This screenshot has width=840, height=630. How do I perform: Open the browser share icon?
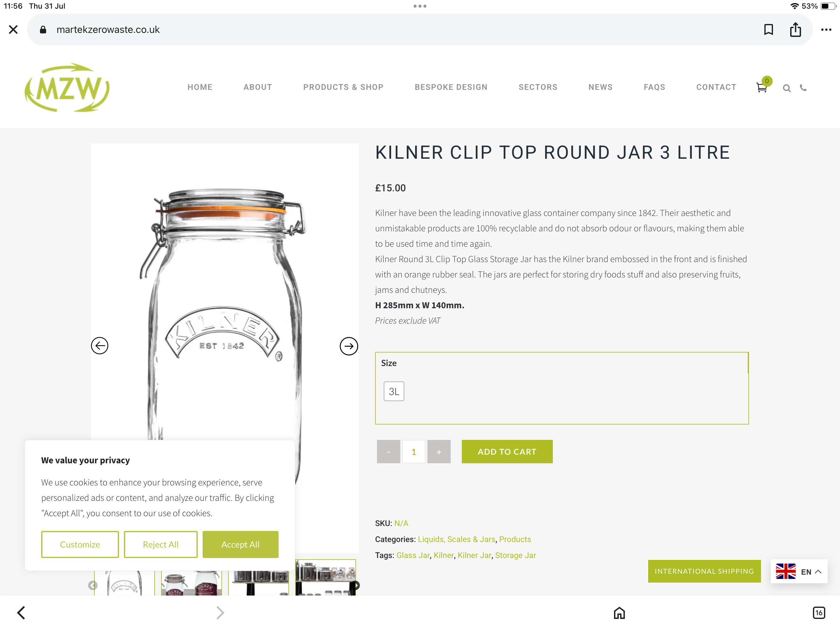tap(795, 30)
